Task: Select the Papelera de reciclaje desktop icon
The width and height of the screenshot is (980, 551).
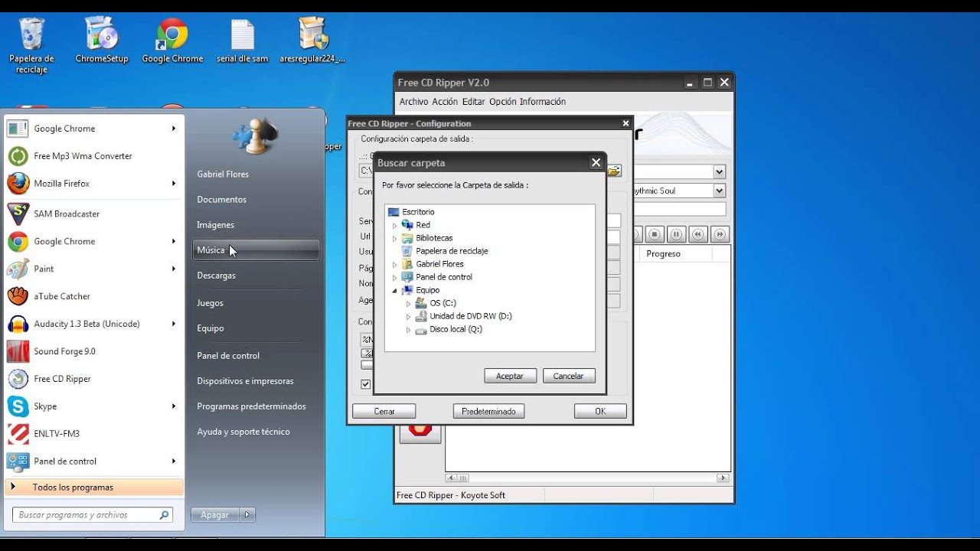Action: click(x=31, y=46)
